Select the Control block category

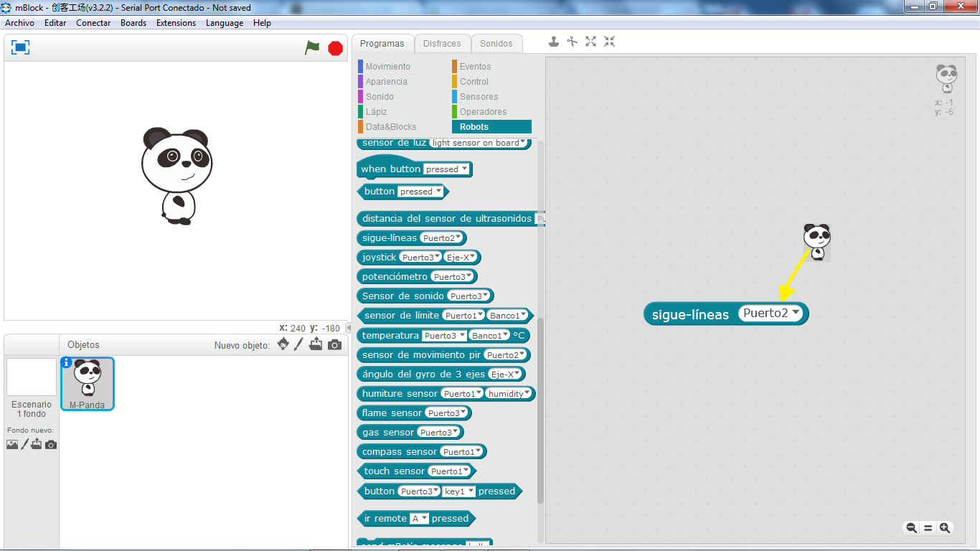tap(473, 82)
